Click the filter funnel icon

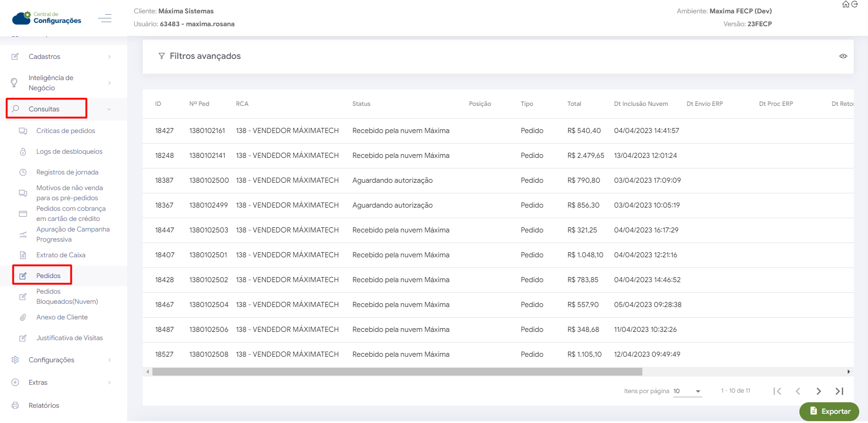click(x=162, y=56)
